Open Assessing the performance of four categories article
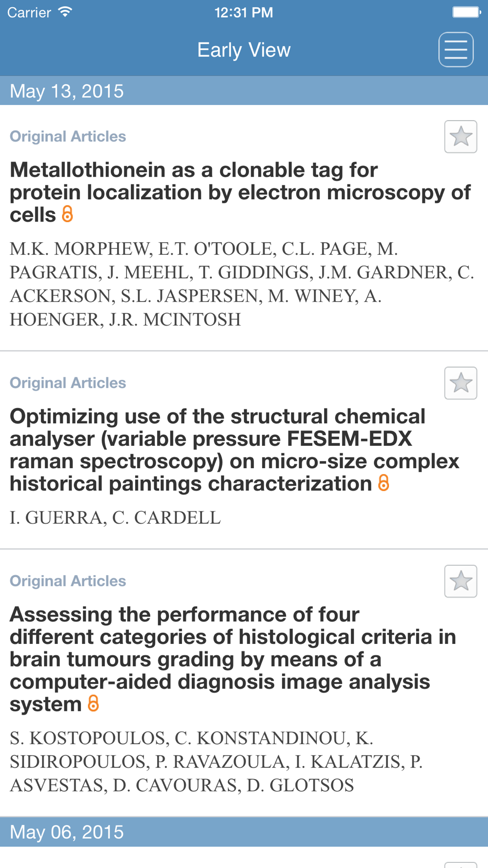Image resolution: width=488 pixels, height=868 pixels. coord(233,659)
